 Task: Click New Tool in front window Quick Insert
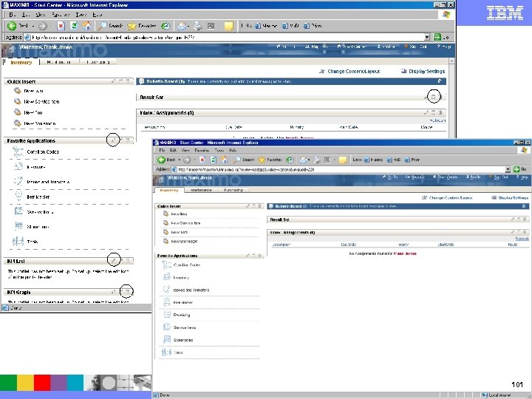[179, 233]
